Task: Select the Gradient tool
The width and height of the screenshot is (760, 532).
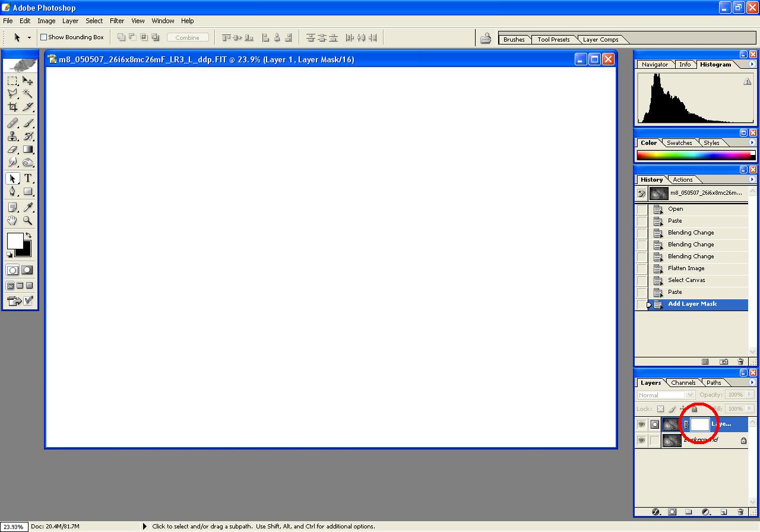Action: tap(27, 150)
